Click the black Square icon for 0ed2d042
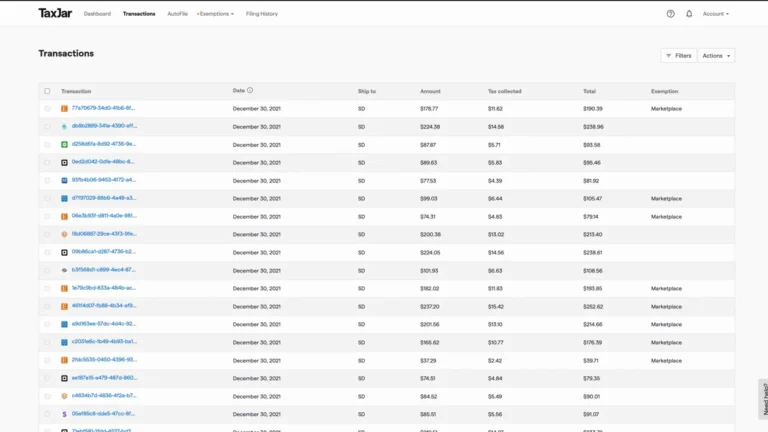 [64, 163]
